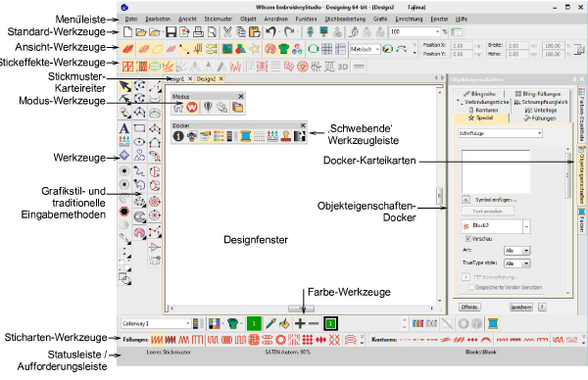Open the Datei menu
The width and height of the screenshot is (588, 380).
click(131, 19)
